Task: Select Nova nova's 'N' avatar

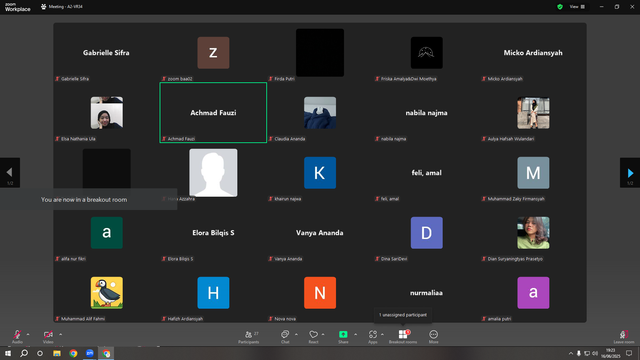Action: point(320,293)
